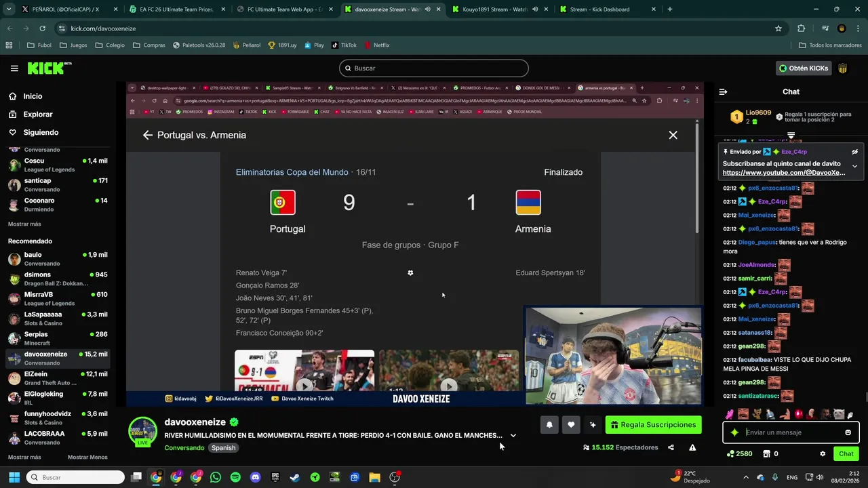This screenshot has width=868, height=488.
Task: Open the Kick profile avatar menu
Action: (843, 68)
